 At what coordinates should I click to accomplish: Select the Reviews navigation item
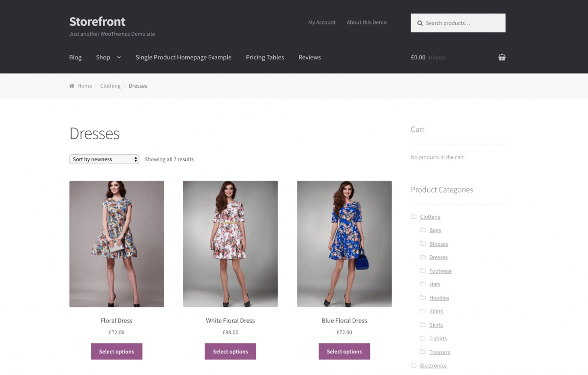[309, 57]
